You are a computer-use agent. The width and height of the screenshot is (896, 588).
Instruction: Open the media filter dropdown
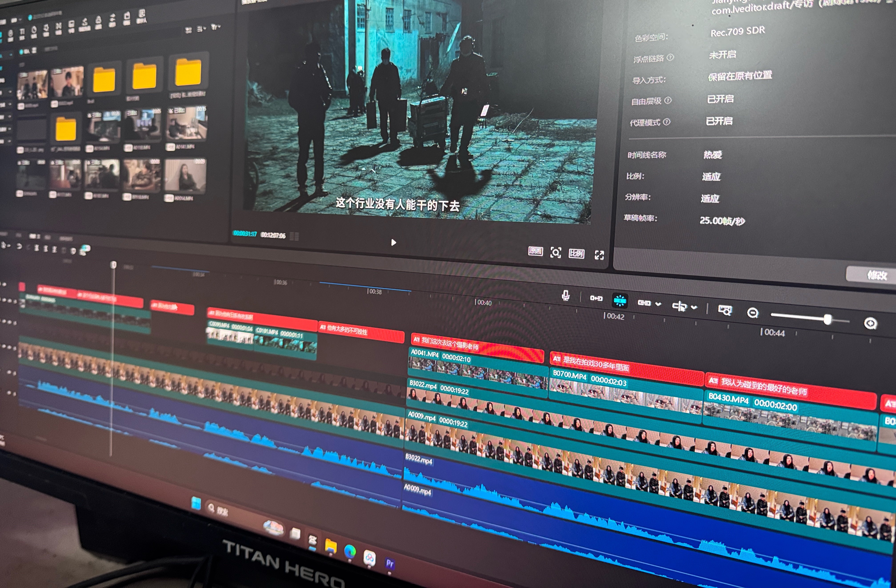(x=216, y=27)
